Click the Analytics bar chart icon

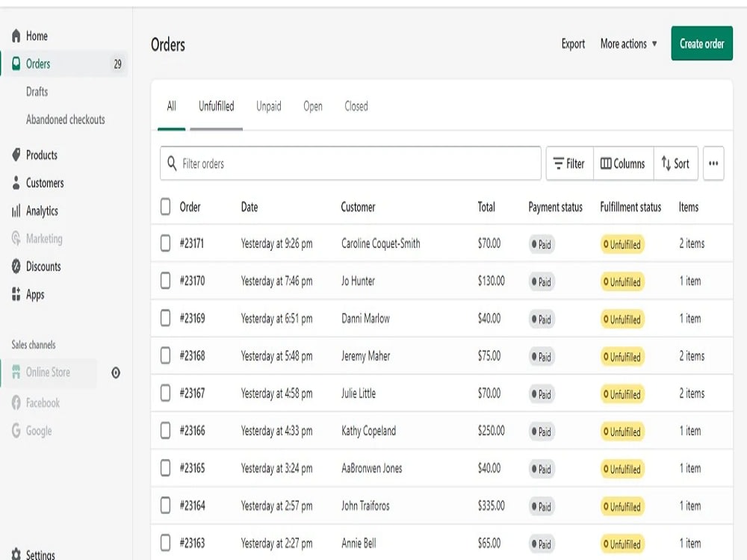pyautogui.click(x=16, y=211)
